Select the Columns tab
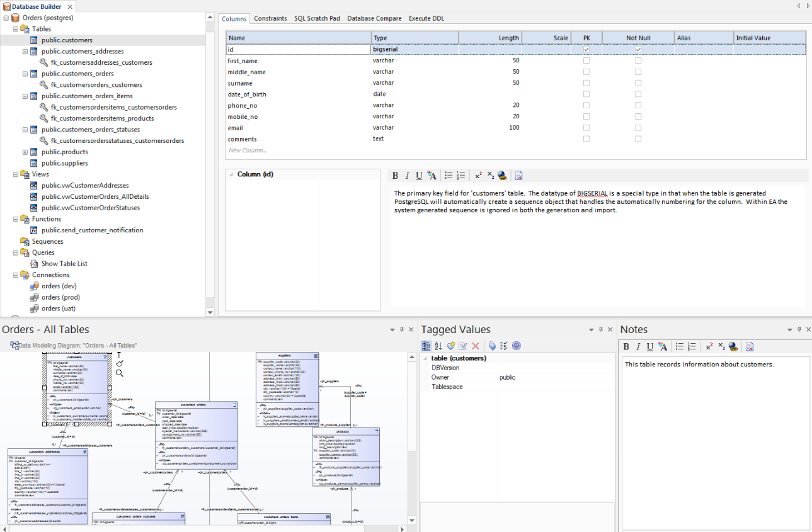Screen dimensions: 812x532 [234, 18]
